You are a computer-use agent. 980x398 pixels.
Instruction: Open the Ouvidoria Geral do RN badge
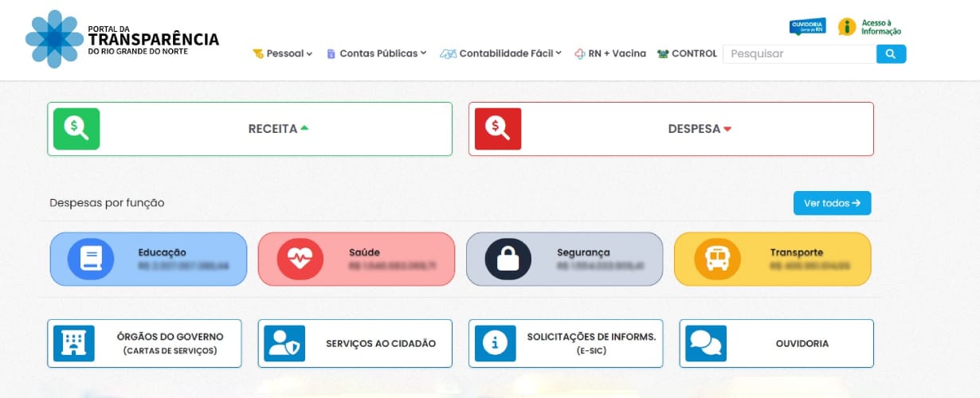click(807, 27)
